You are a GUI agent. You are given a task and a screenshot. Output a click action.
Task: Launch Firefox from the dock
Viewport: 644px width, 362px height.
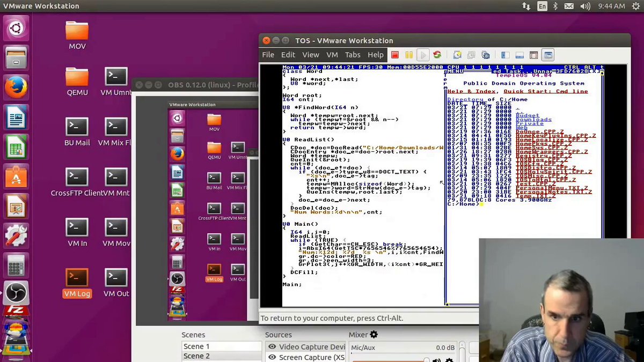point(16,88)
